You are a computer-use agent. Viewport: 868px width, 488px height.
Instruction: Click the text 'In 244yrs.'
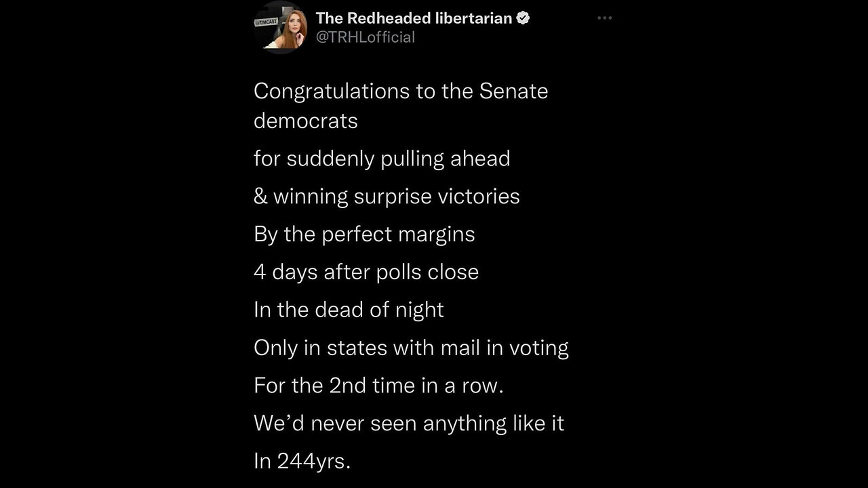[302, 462]
